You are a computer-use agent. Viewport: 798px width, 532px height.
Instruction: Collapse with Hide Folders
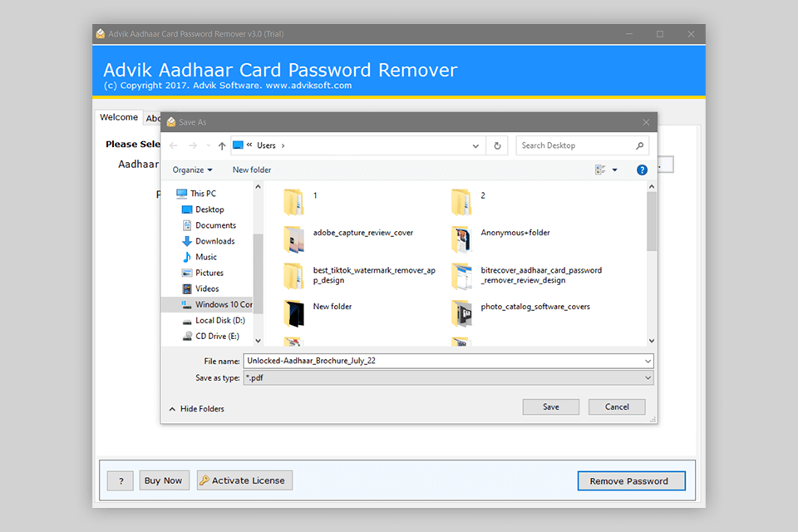(x=196, y=409)
